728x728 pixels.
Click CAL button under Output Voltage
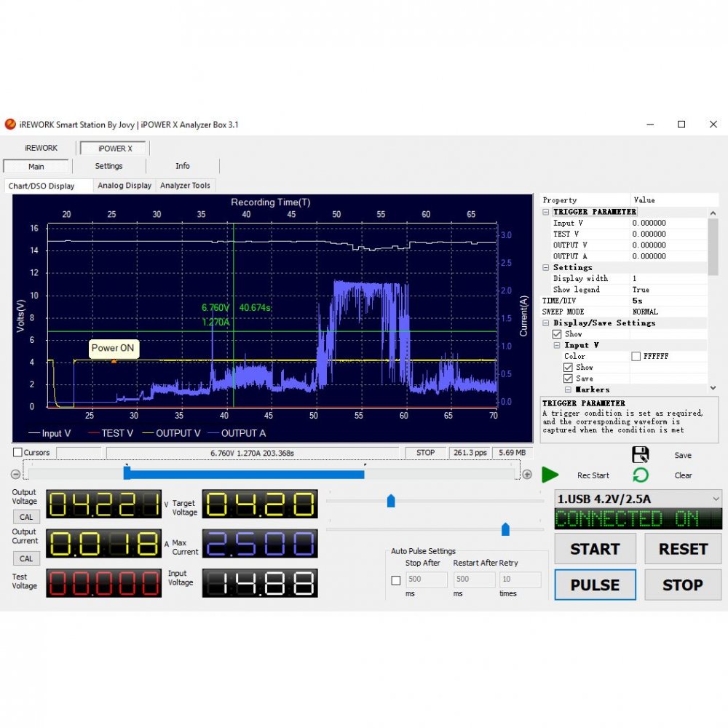point(26,517)
